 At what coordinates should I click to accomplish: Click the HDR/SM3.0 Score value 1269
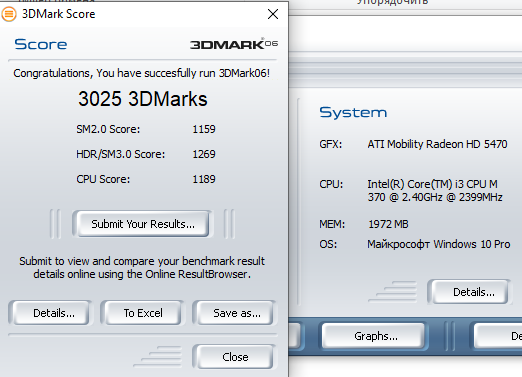pyautogui.click(x=204, y=154)
